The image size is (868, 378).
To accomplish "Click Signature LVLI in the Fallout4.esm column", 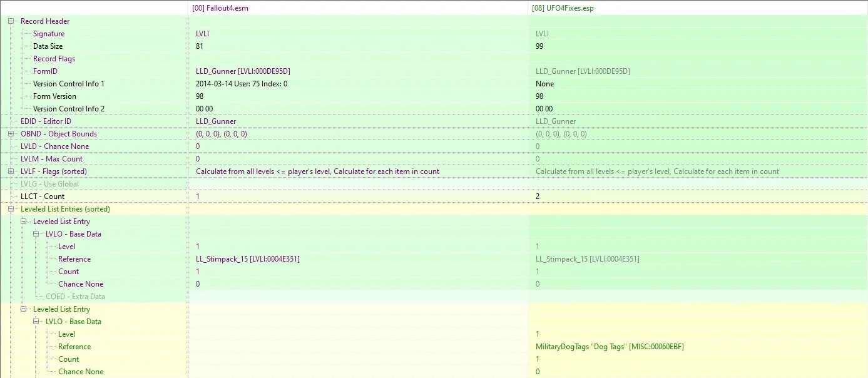I will (202, 34).
